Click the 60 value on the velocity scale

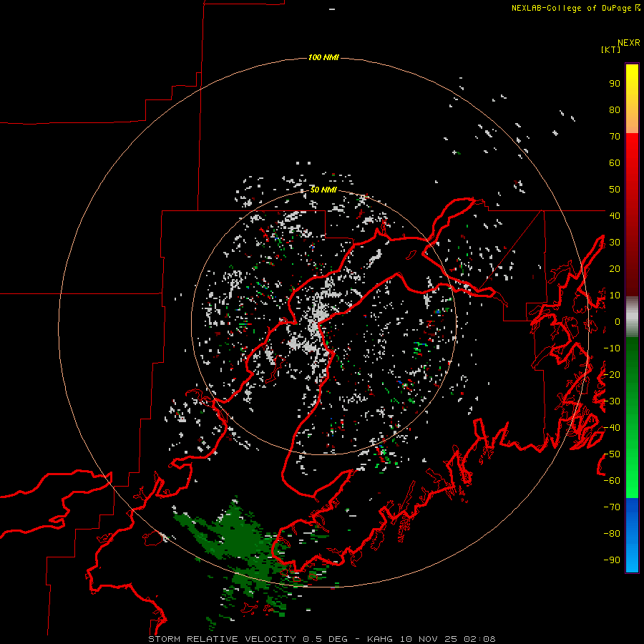click(x=615, y=162)
